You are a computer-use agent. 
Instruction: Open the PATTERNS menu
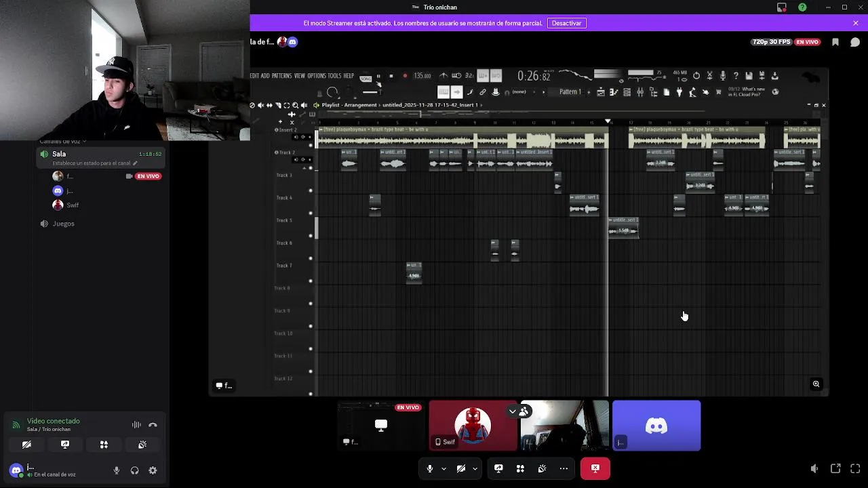pyautogui.click(x=281, y=76)
